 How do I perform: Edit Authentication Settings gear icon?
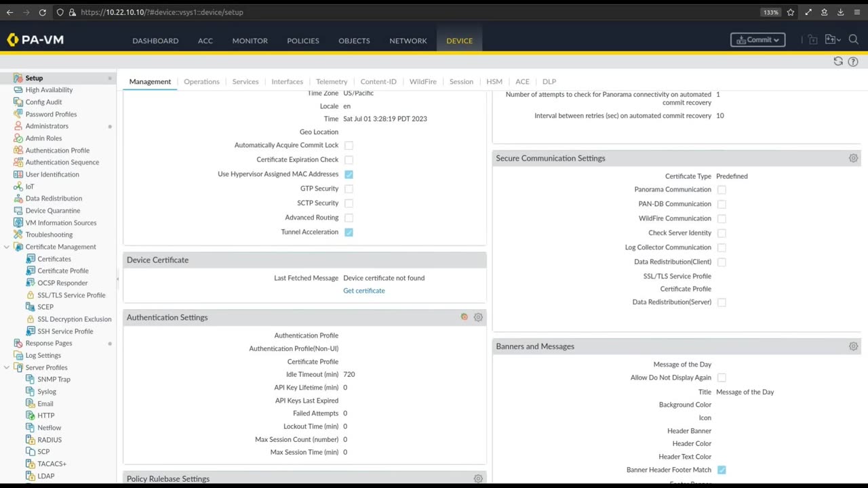tap(478, 317)
